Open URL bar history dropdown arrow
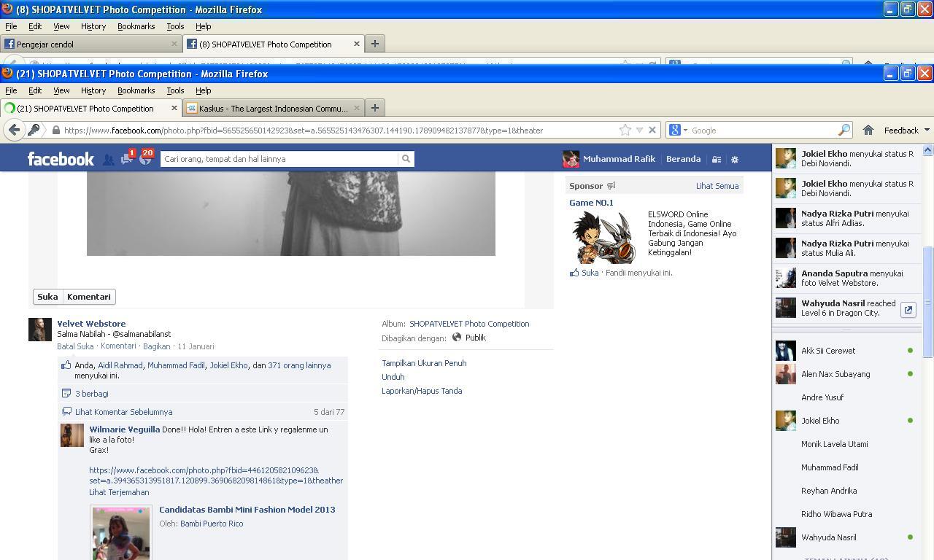This screenshot has height=560, width=934. coord(639,130)
